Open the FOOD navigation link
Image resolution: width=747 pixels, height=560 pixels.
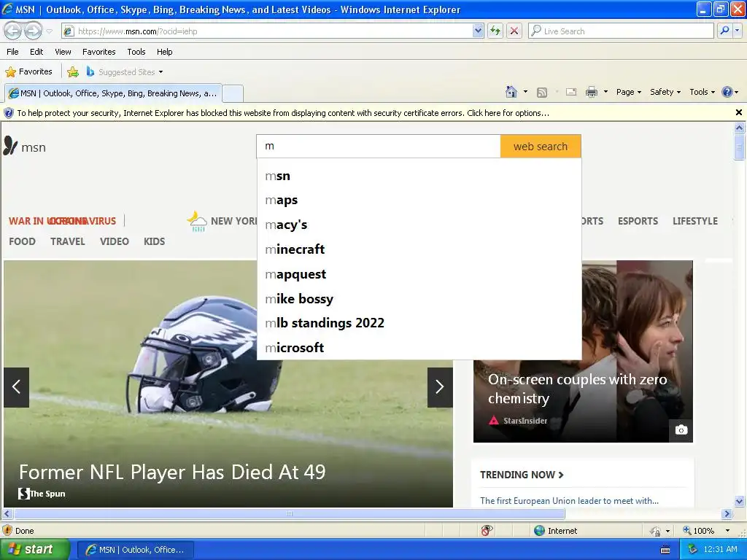(x=22, y=241)
